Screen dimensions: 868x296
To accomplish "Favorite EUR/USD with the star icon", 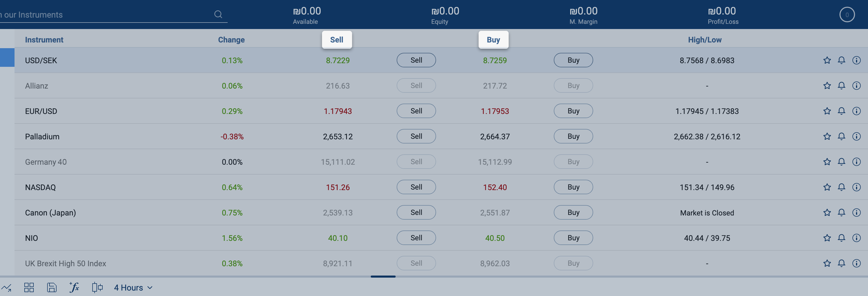I will tap(827, 111).
